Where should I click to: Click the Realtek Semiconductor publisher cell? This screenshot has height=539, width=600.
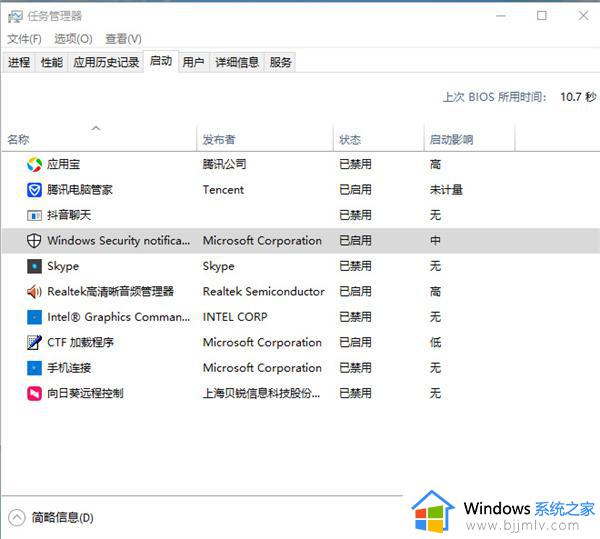[264, 292]
